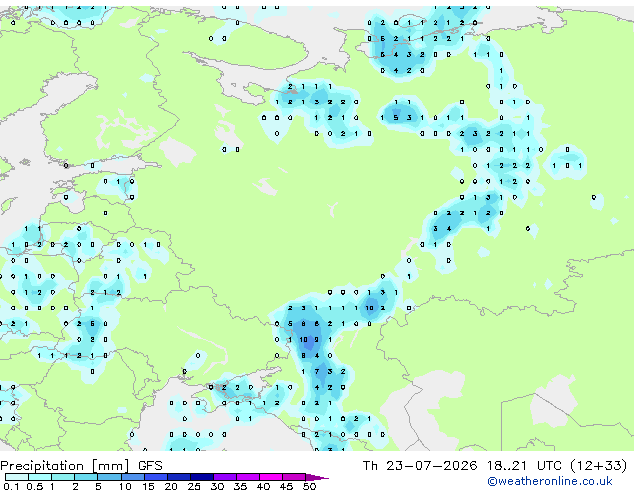Click the over-50 mm arrow tip of the legend
The image size is (634, 490).
[x=317, y=478]
